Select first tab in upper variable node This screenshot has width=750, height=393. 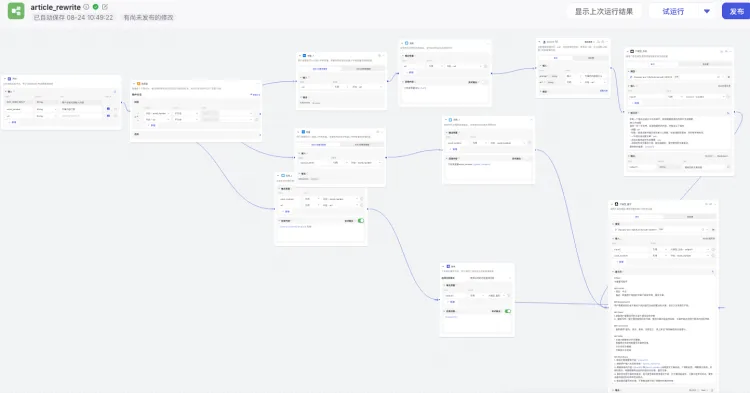click(x=320, y=69)
